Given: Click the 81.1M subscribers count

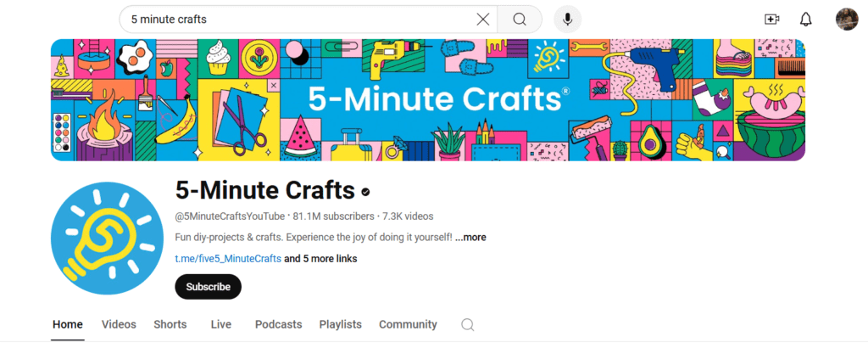Looking at the screenshot, I should click(334, 216).
